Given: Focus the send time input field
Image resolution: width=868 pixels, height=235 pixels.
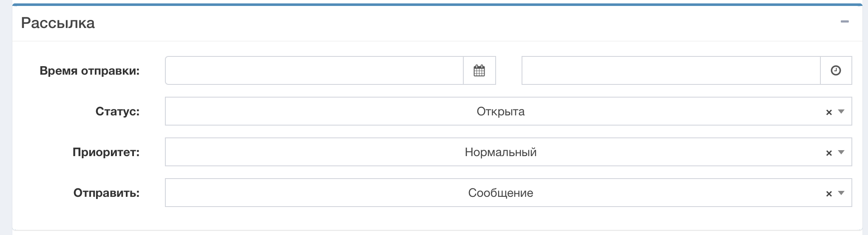Looking at the screenshot, I should coord(670,70).
